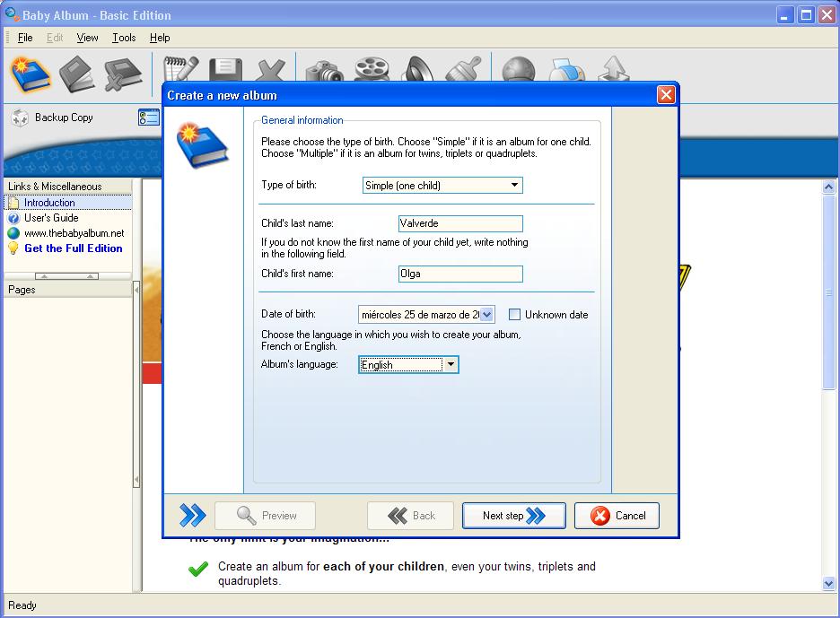
Task: Click the lightbulb icon by Get the Full Edition
Action: click(13, 248)
